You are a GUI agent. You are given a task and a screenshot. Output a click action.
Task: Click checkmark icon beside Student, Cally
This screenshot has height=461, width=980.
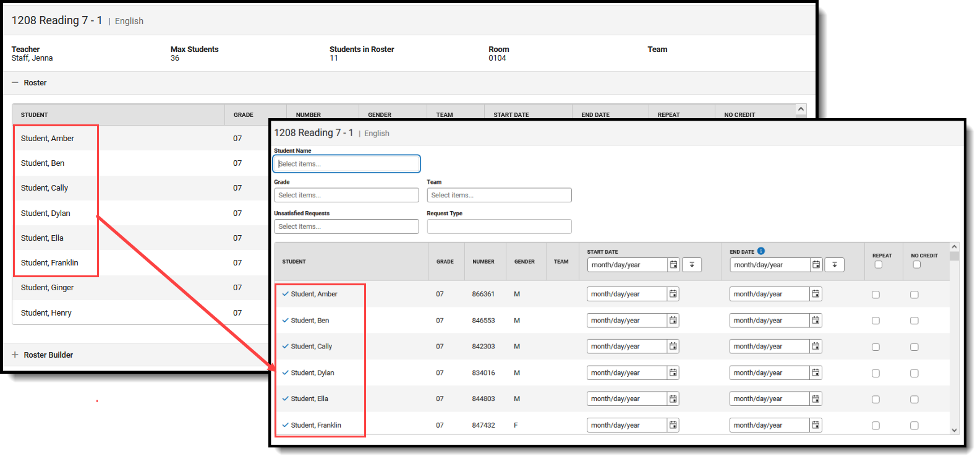[285, 347]
